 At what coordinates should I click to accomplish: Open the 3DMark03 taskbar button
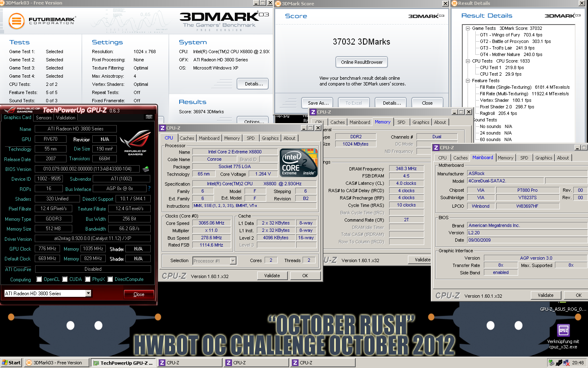pyautogui.click(x=57, y=363)
